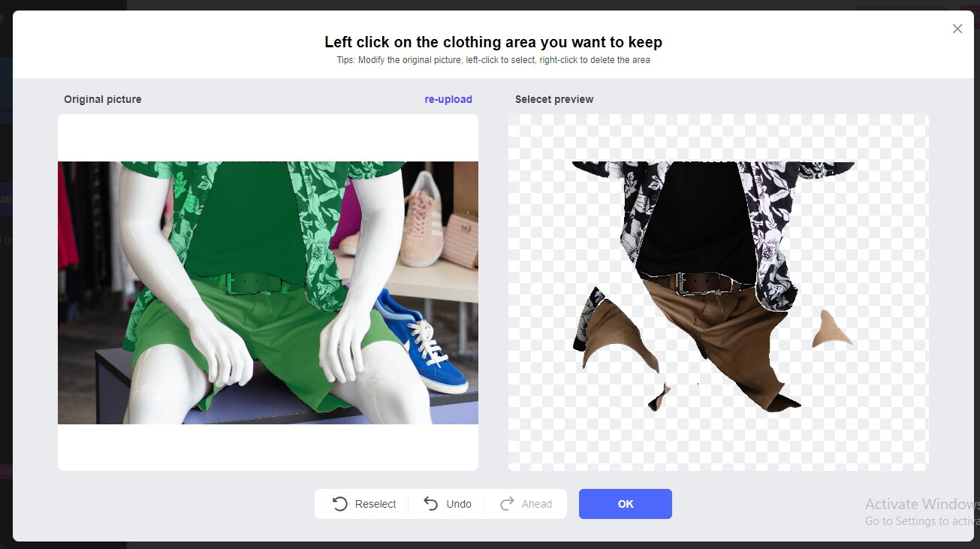Confirm selection with OK button

pos(625,504)
